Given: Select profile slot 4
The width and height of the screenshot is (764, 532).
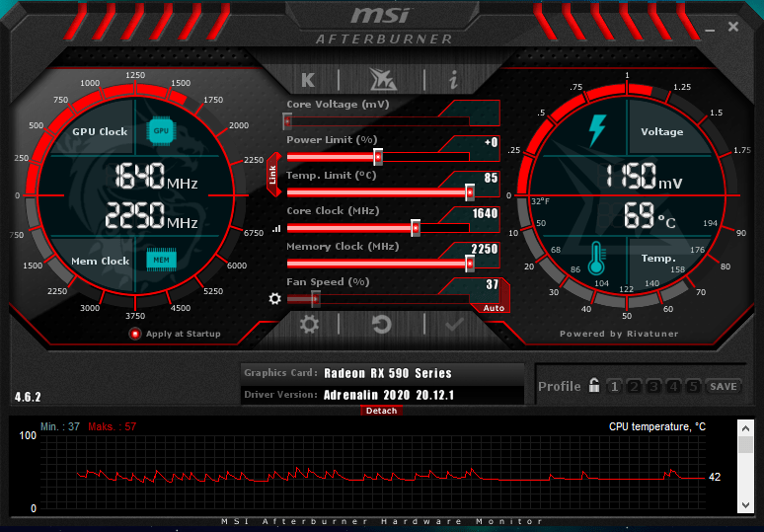Looking at the screenshot, I should pos(673,386).
